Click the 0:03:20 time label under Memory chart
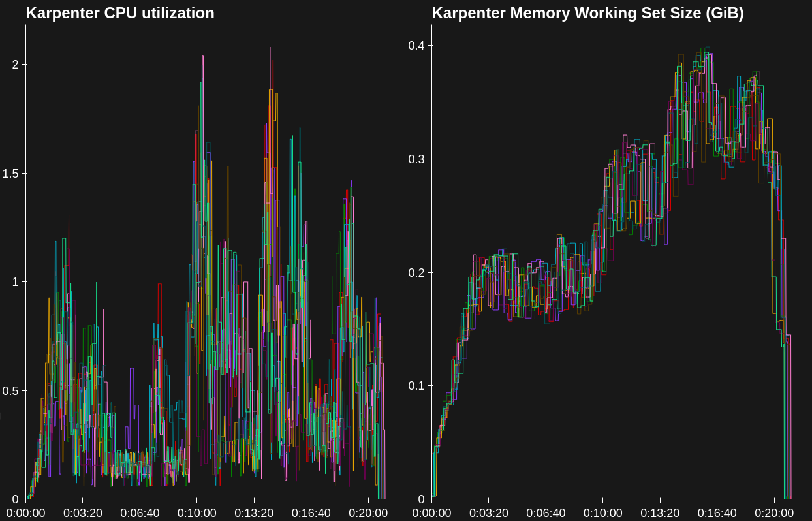The image size is (812, 521). [x=489, y=513]
